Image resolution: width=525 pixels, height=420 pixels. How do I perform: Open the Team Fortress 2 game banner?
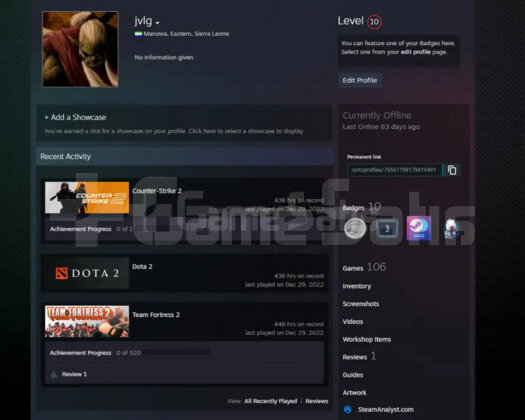(87, 321)
